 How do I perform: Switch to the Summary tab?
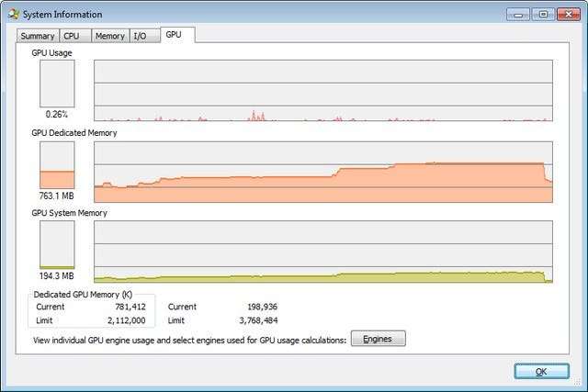click(x=38, y=36)
